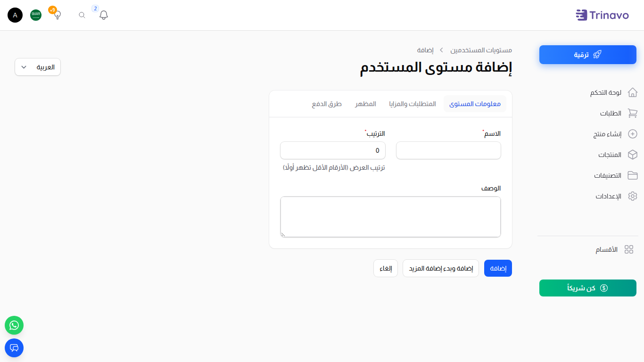The image size is (644, 362).
Task: Click the dollar icon in كن شريكاً
Action: [x=604, y=288]
